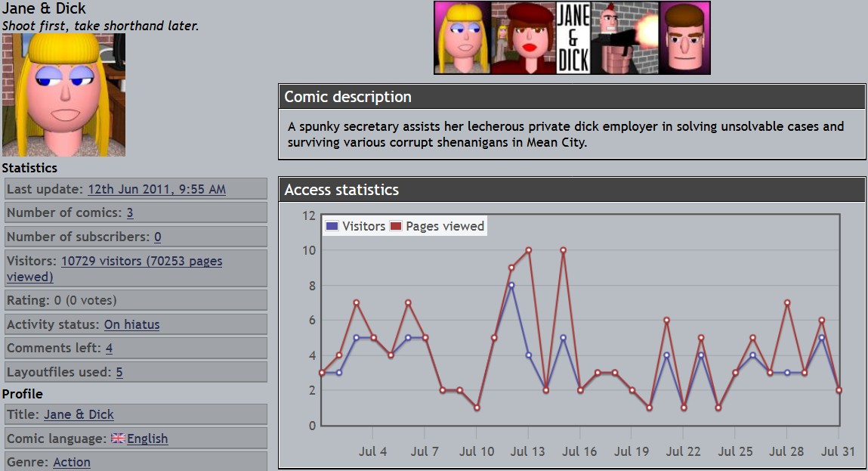The image size is (868, 471).
Task: Click the UK flag icon beside English
Action: click(118, 438)
